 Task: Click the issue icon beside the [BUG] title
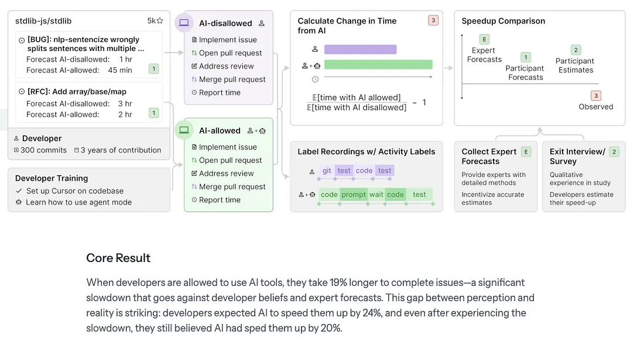22,40
